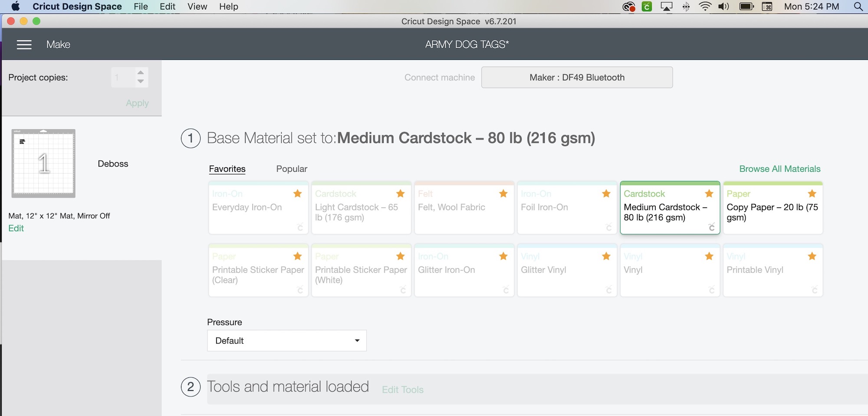Click the Edit Tools link
The image size is (868, 416).
pyautogui.click(x=403, y=390)
